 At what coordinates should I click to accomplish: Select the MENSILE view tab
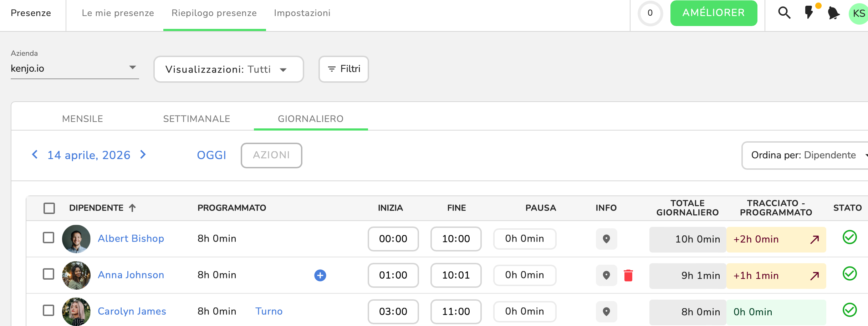pos(83,119)
